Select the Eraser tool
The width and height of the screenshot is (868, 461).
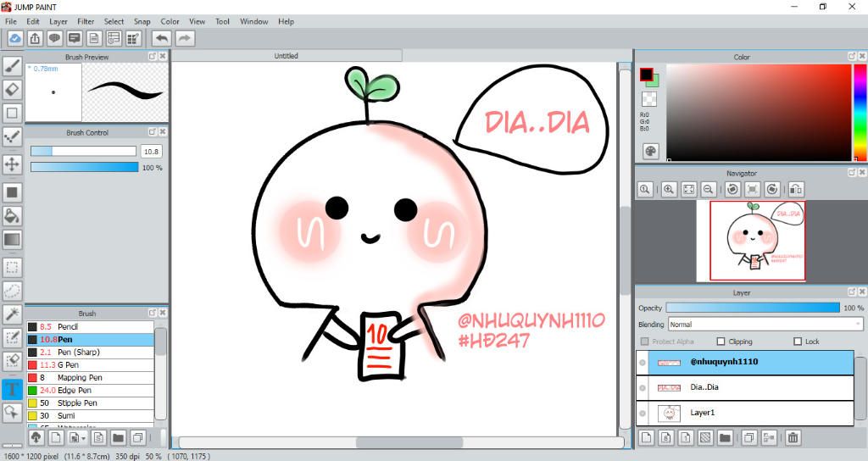[x=12, y=89]
